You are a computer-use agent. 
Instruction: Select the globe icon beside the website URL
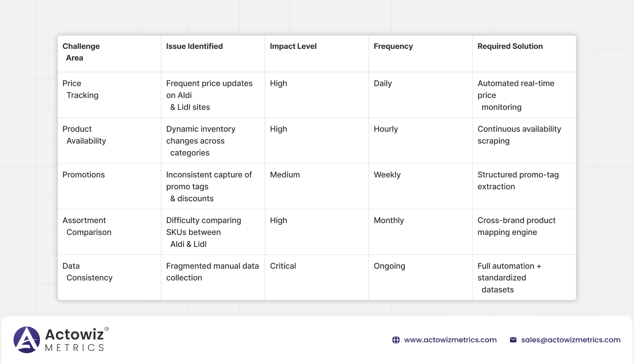coord(396,340)
